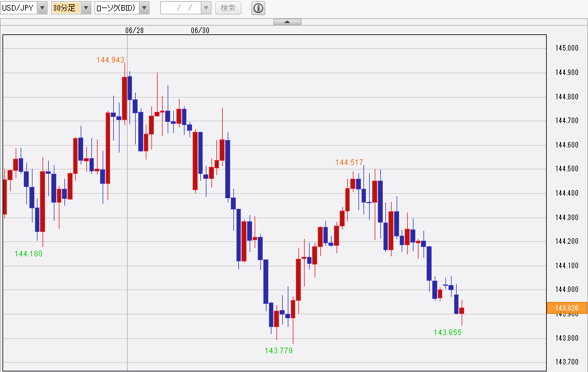This screenshot has width=588, height=372.
Task: Click the 144.000 price axis label
Action: [567, 289]
